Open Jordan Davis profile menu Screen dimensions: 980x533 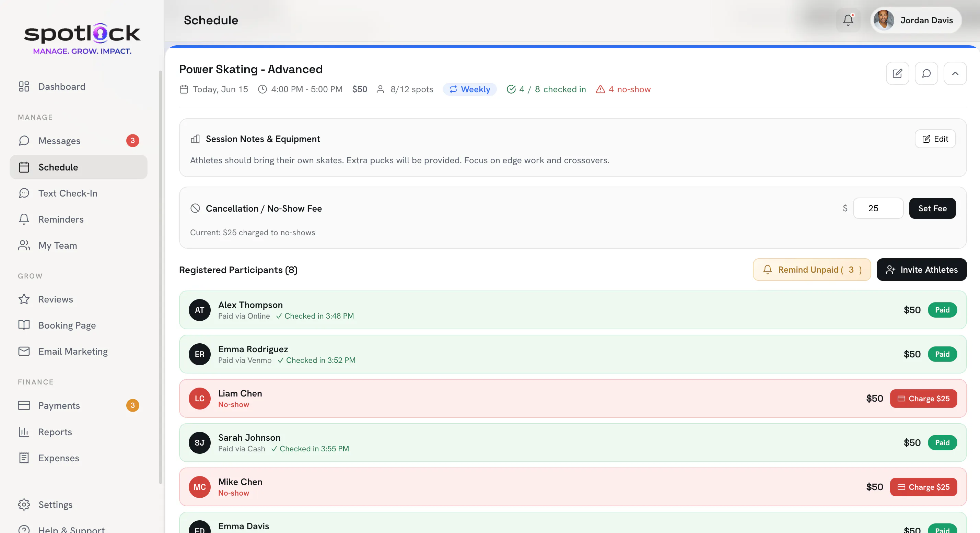[x=916, y=20]
